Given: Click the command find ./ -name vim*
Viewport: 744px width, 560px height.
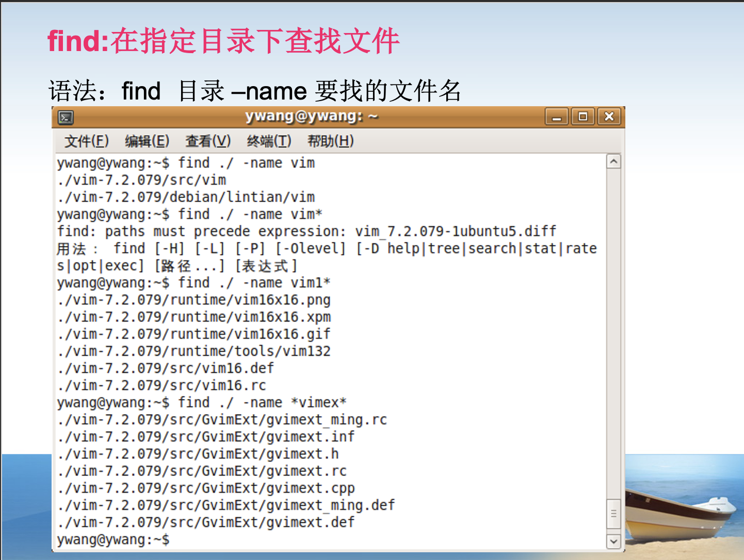Looking at the screenshot, I should 250,214.
